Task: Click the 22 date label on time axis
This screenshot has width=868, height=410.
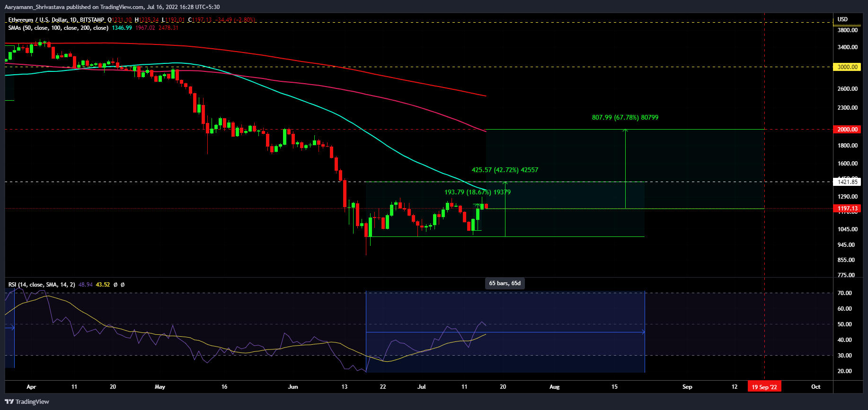Action: [383, 387]
